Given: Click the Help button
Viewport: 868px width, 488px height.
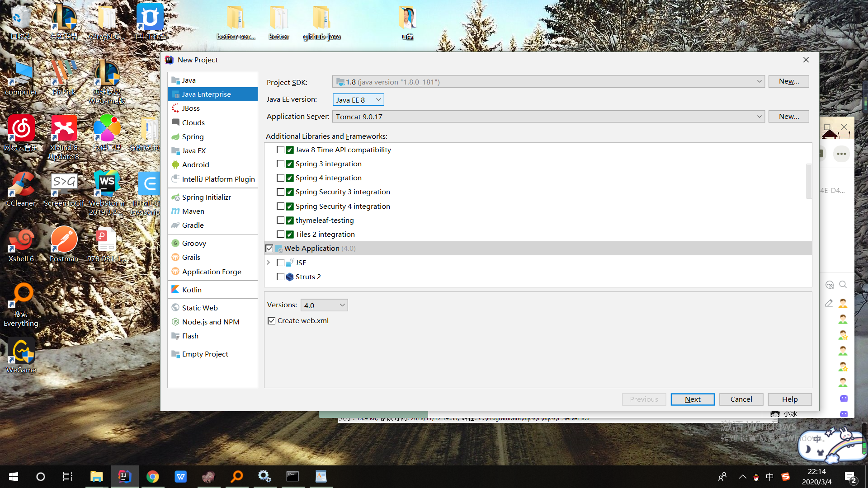Looking at the screenshot, I should coord(790,399).
